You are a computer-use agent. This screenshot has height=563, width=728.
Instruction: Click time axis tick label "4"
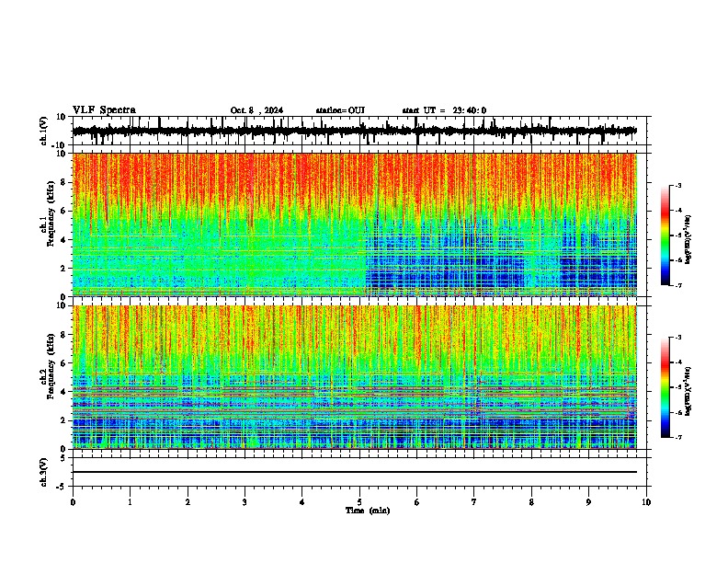302,502
